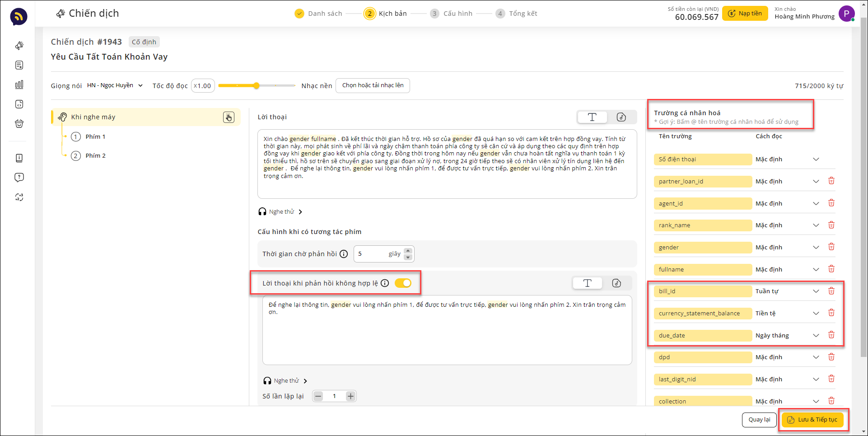Viewport: 868px width, 436px height.
Task: Click trash icon next to due_date field
Action: [x=831, y=335]
